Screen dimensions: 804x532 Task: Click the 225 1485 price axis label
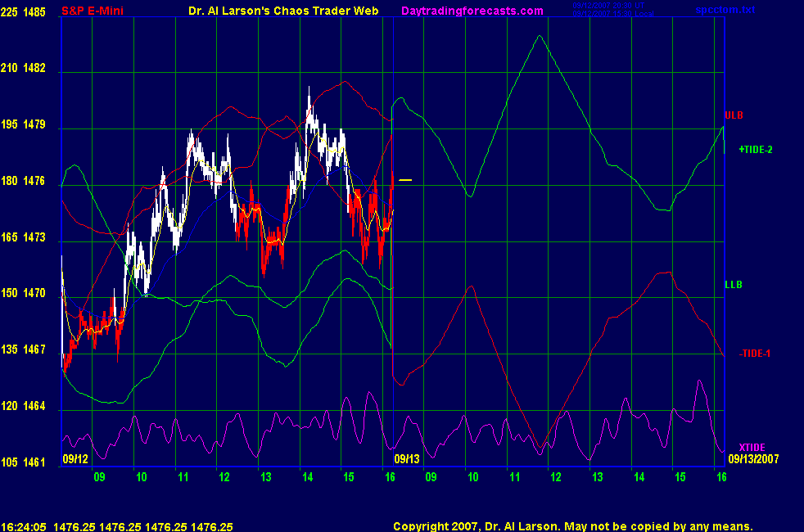tap(23, 11)
